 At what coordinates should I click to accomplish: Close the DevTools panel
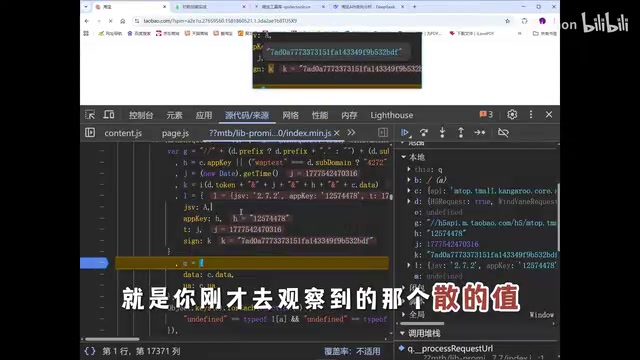(549, 115)
